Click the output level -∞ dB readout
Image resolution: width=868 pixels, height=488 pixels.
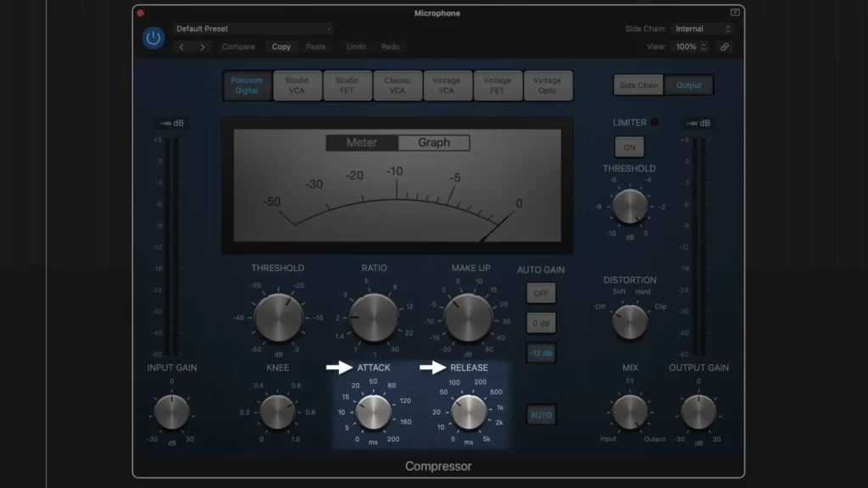[x=698, y=123]
